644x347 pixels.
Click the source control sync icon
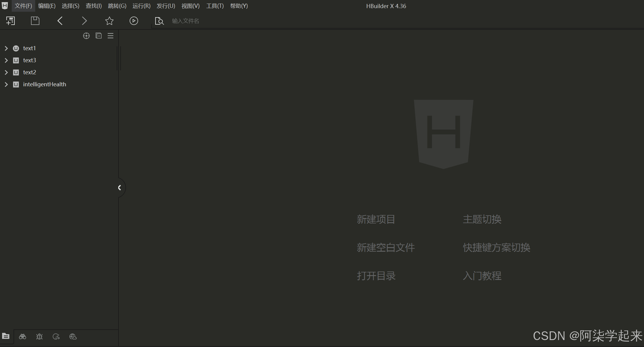56,336
